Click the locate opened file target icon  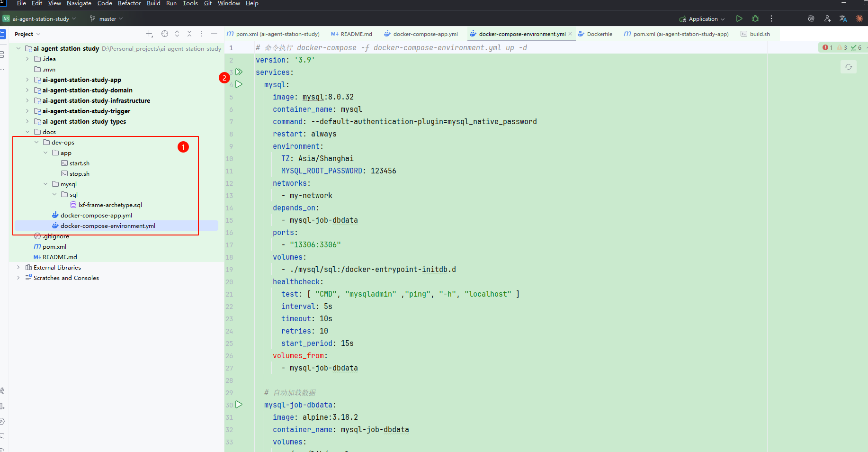click(x=165, y=34)
